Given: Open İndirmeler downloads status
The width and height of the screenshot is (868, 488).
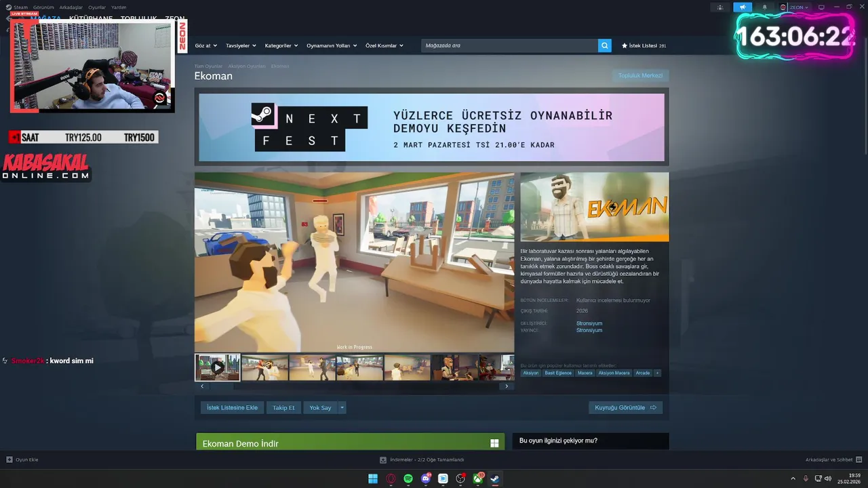Looking at the screenshot, I should 422,460.
